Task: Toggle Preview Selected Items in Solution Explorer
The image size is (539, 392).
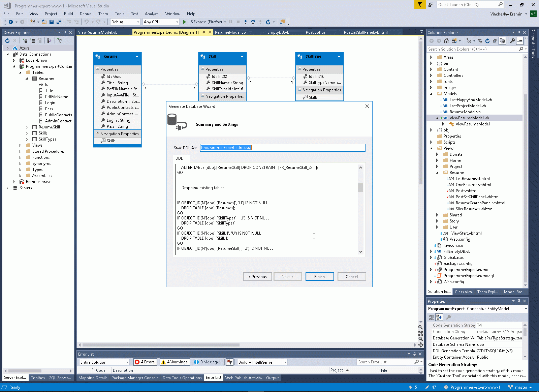Action: pos(520,41)
